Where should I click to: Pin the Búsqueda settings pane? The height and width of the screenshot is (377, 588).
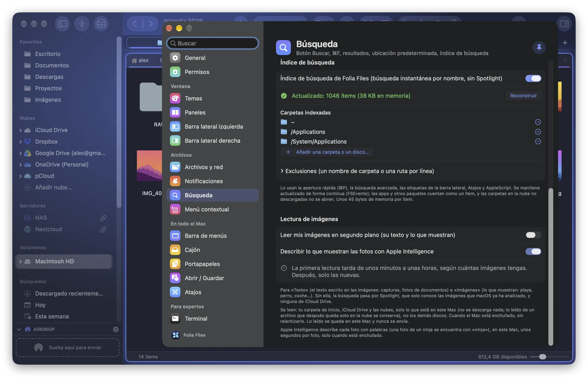click(539, 47)
